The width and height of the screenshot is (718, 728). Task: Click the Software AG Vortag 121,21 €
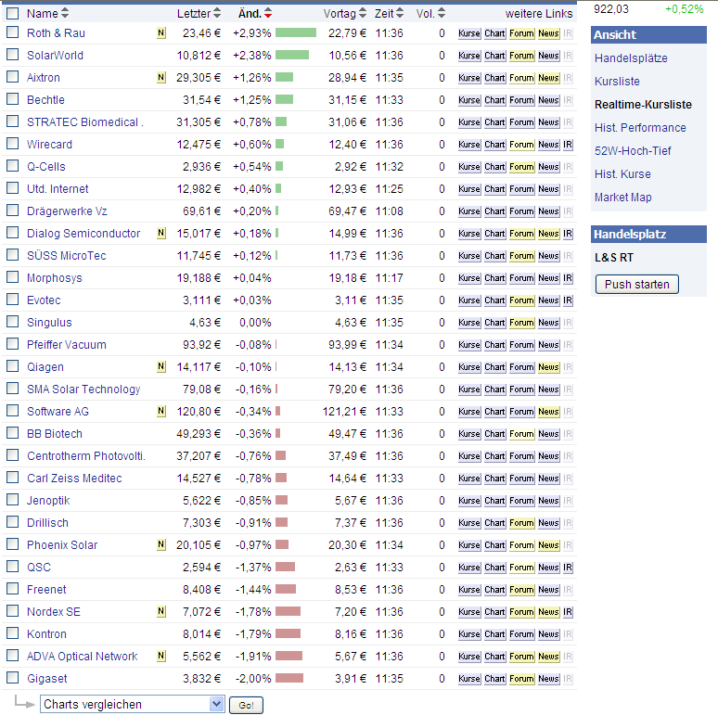pos(344,412)
